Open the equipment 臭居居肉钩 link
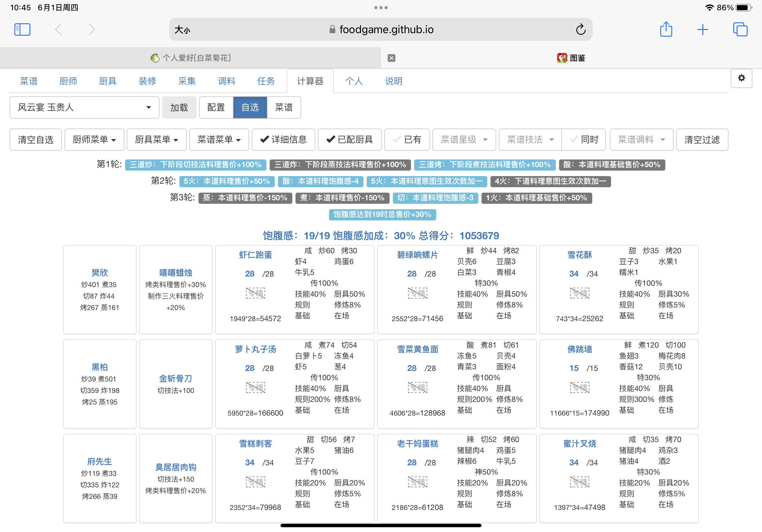Viewport: 762px width, 532px height. [176, 467]
